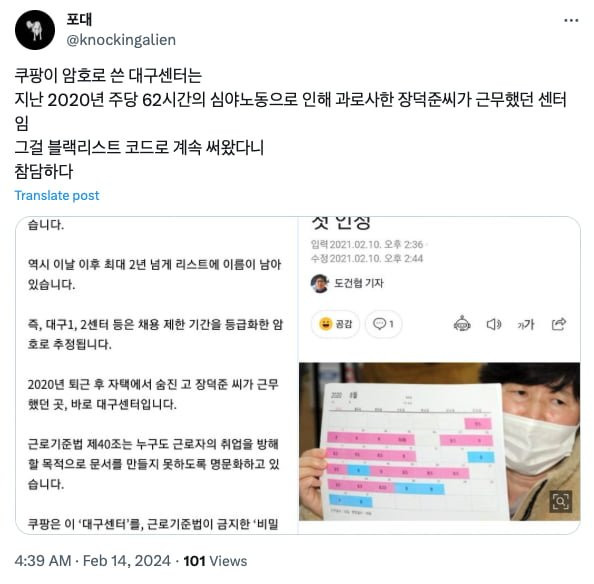Click the speaker read-aloud icon
594x584 pixels.
[494, 324]
